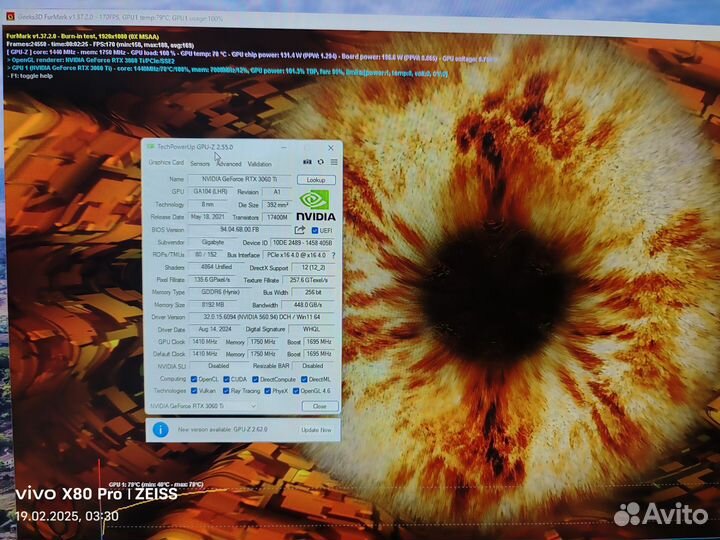Click the Driver Date value Aug 14, 2024
The image size is (720, 540).
tap(214, 329)
